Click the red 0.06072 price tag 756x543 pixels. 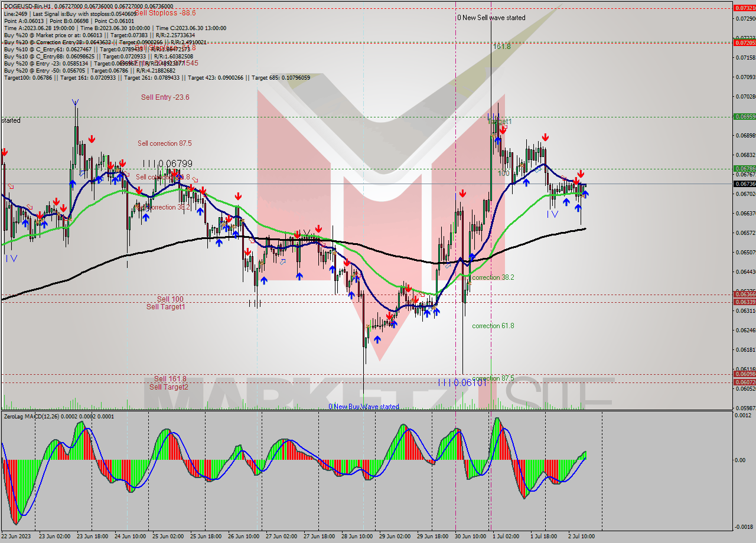pos(744,382)
